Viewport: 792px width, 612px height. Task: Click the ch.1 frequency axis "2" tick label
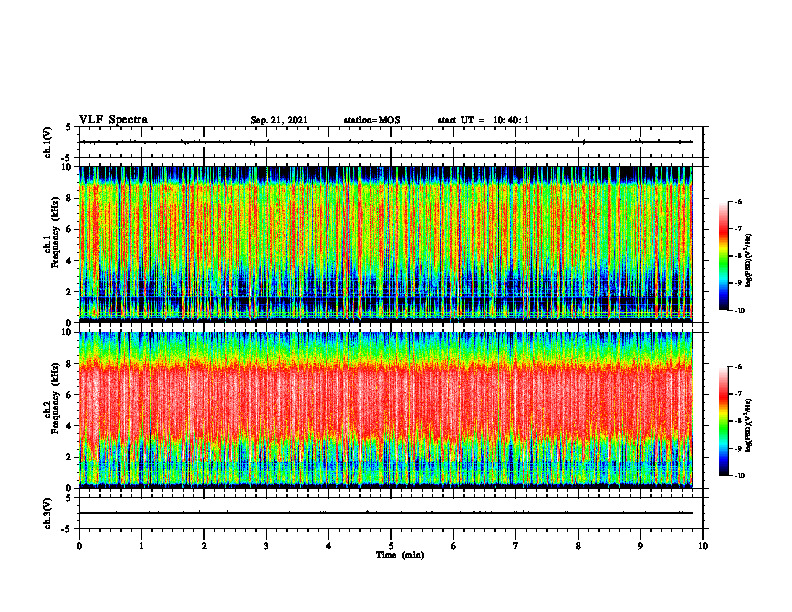[70, 291]
